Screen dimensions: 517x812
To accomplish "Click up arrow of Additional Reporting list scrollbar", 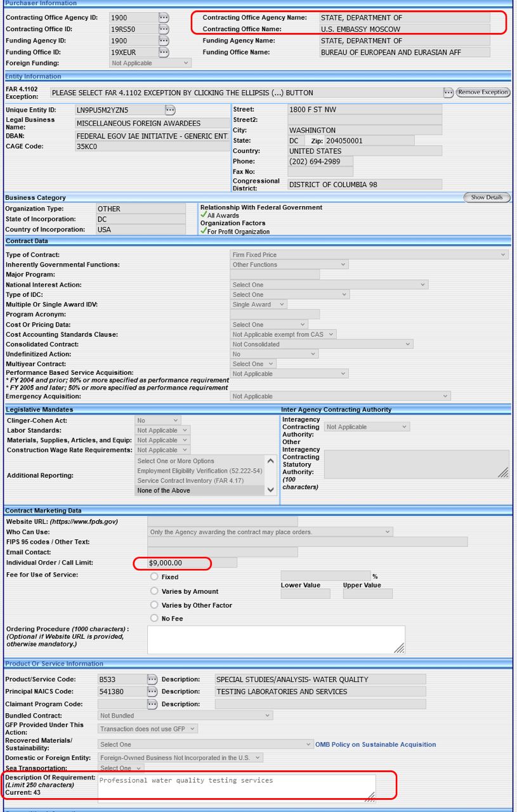I will [x=271, y=461].
